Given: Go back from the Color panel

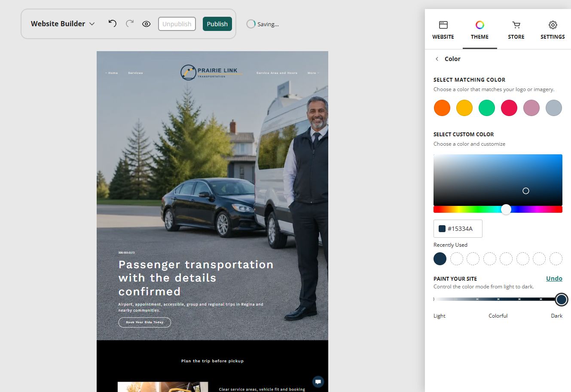Looking at the screenshot, I should [437, 59].
